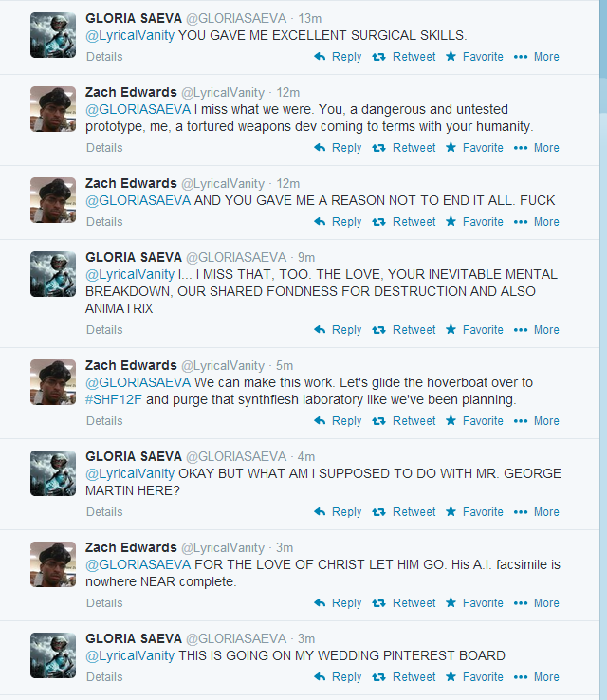Retweet the 'WEDDING PINTEREST BOARD' tweet
The height and width of the screenshot is (700, 607).
coord(404,677)
